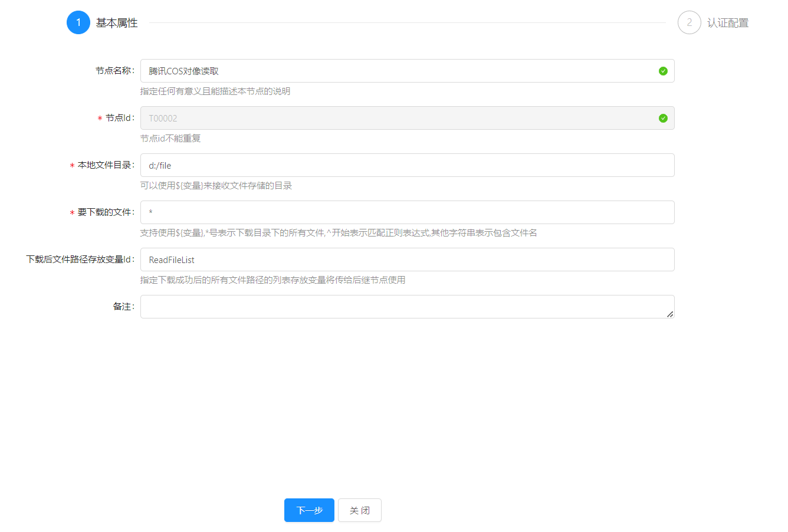788x532 pixels.
Task: Click the 节点名称 field label
Action: point(114,71)
